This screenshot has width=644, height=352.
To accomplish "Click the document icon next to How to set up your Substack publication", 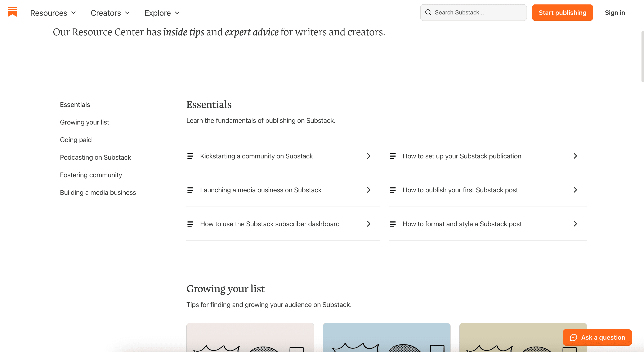I will pos(393,156).
